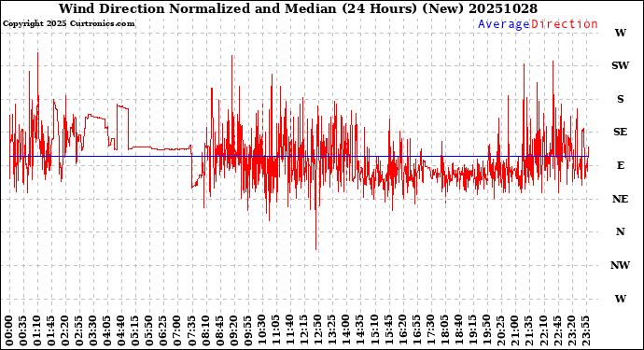The height and width of the screenshot is (350, 644).
Task: Select the N axis label
Action: tap(620, 232)
